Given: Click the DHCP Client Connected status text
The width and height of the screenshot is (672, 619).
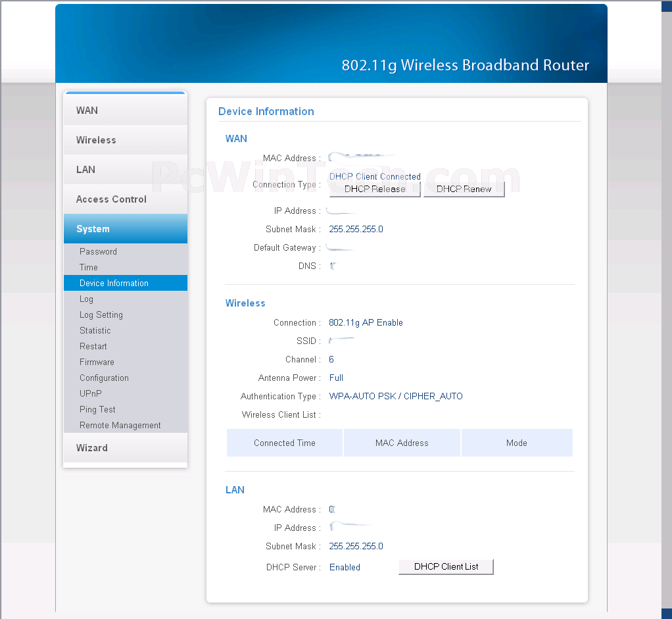Looking at the screenshot, I should tap(375, 176).
